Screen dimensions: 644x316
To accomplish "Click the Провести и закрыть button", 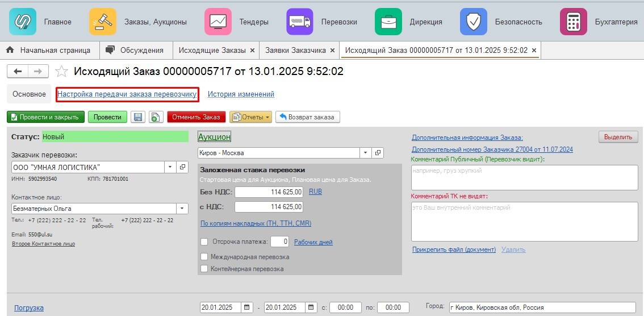I will point(45,117).
